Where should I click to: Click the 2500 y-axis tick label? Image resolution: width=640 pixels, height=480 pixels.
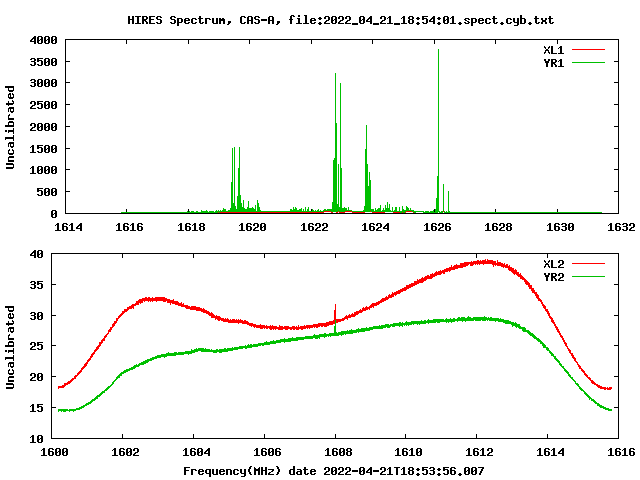[43, 105]
